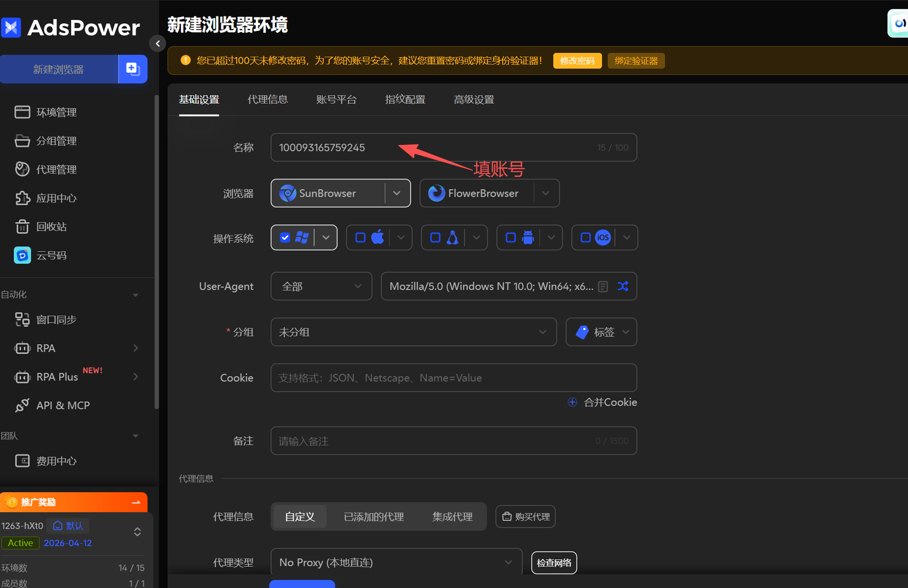Viewport: 908px width, 588px height.
Task: Open 代理类型 No Proxy dropdown
Action: (396, 562)
